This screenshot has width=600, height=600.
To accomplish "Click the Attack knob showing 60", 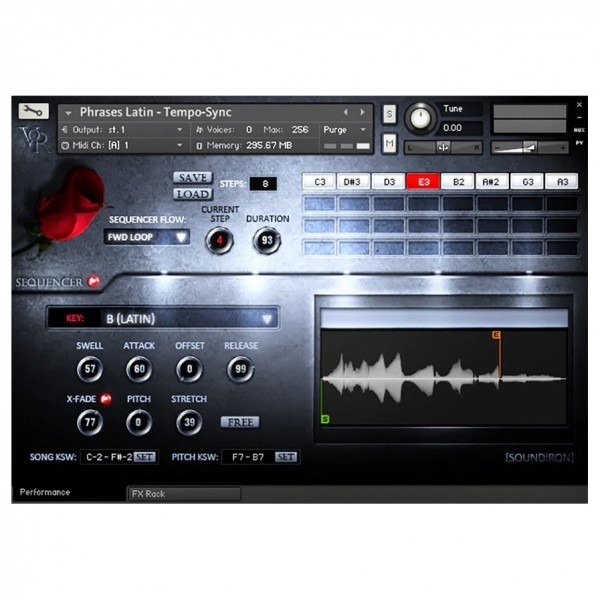I will coord(139,369).
